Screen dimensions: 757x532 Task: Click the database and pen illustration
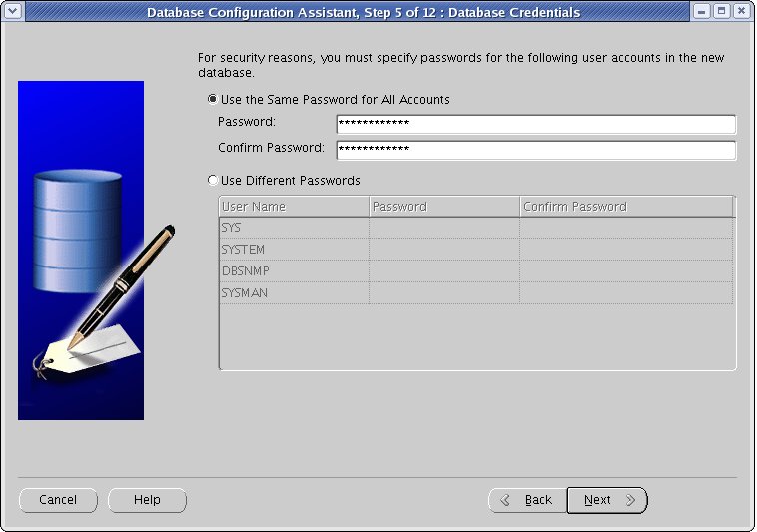coord(81,251)
